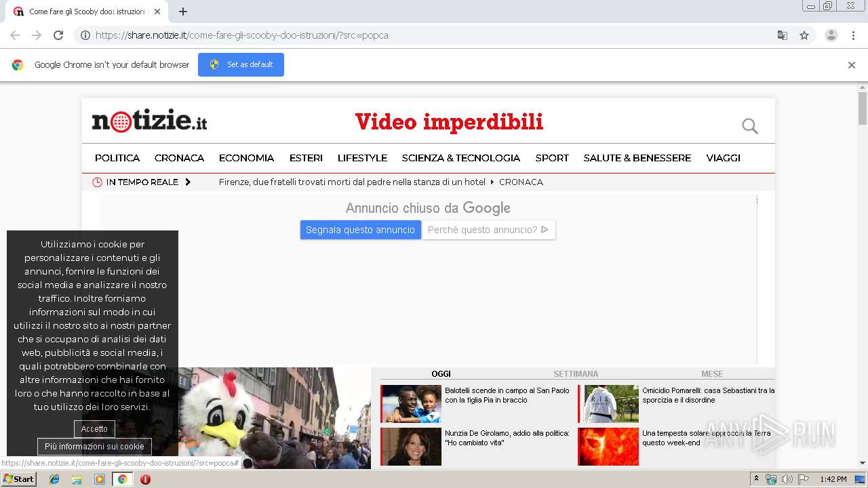Click scrollbar down arrow

click(863, 463)
